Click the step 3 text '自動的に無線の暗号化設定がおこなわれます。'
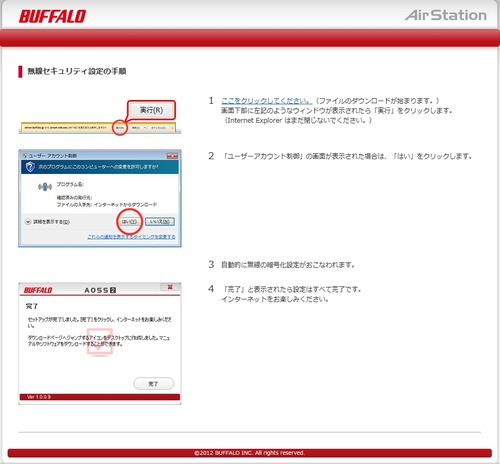The image size is (500, 464). pyautogui.click(x=288, y=265)
